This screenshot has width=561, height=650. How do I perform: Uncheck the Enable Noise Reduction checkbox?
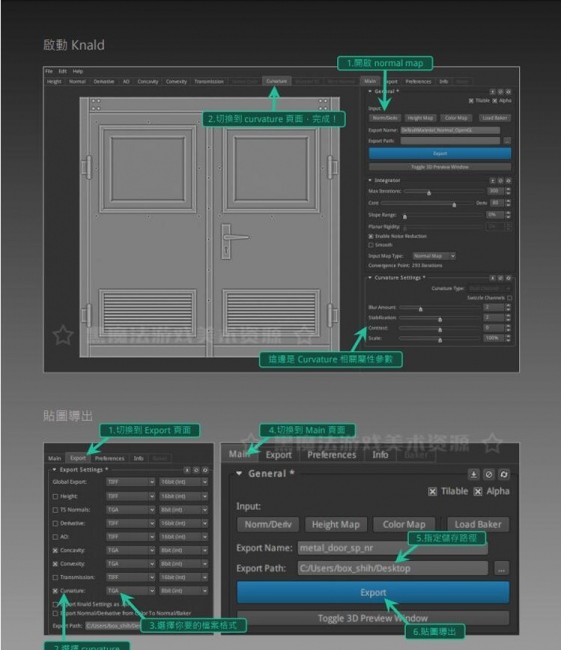tap(371, 236)
